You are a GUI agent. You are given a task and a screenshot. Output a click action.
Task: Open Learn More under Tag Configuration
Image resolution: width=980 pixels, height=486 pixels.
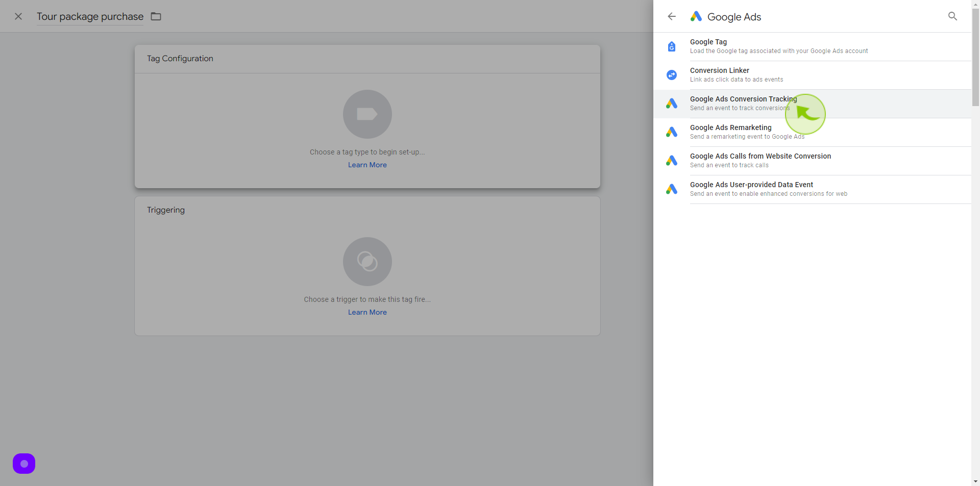367,165
